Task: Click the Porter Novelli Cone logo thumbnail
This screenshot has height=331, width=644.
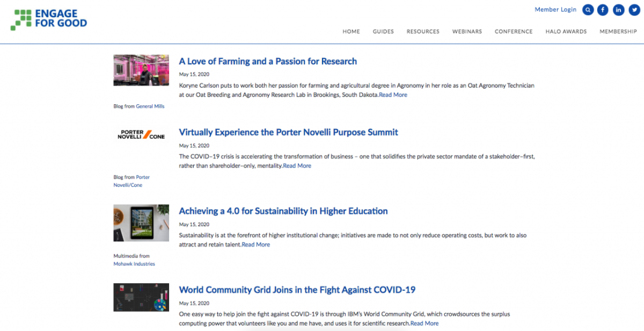Action: [x=141, y=134]
